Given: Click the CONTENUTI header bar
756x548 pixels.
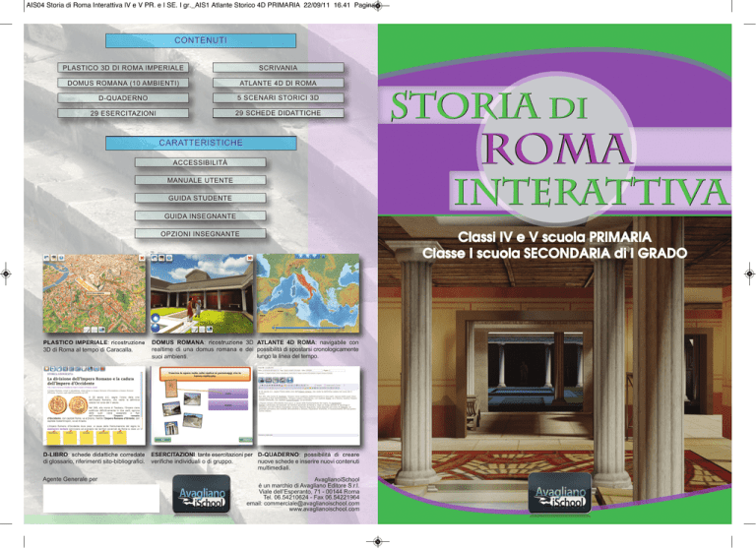Looking at the screenshot, I should tap(201, 40).
